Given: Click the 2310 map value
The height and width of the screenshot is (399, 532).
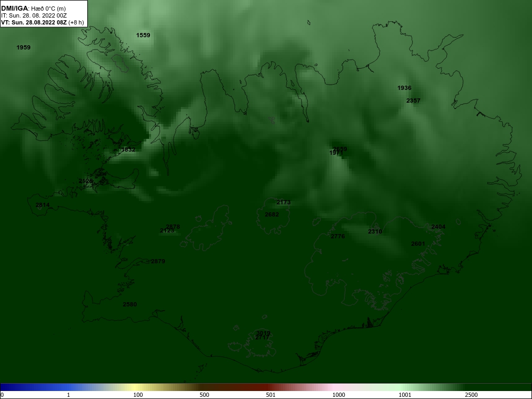Looking at the screenshot, I should point(375,231).
